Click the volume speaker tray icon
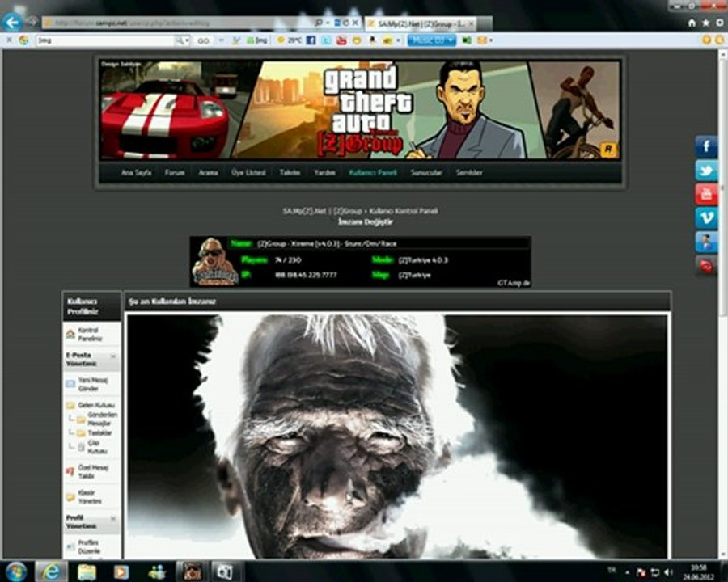The height and width of the screenshot is (582, 728). 668,572
